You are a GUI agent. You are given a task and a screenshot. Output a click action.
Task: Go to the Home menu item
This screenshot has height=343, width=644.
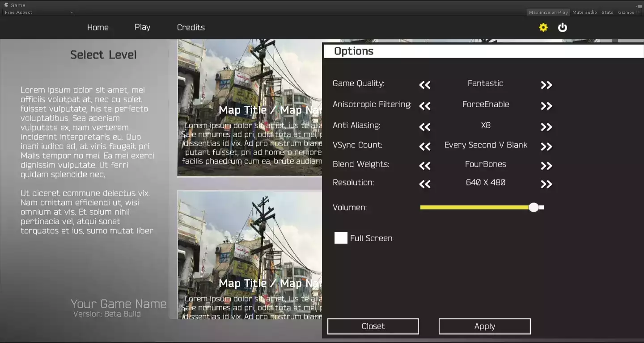click(x=97, y=28)
